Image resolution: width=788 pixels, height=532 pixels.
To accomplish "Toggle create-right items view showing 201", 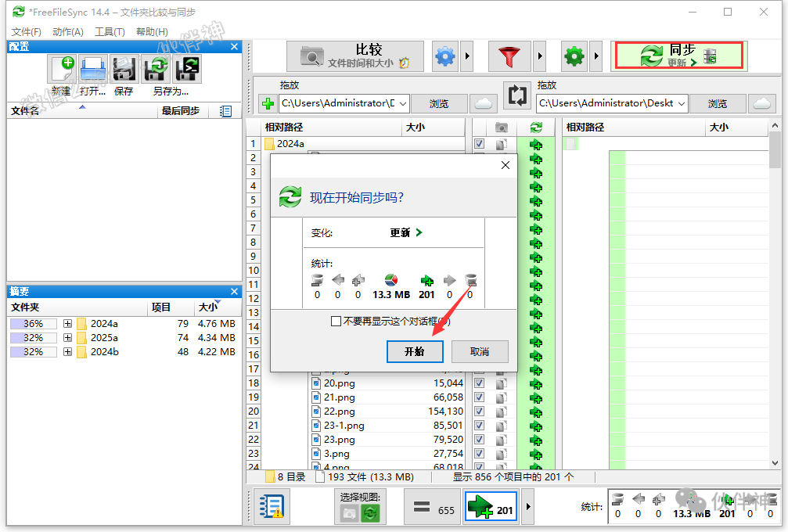I will pyautogui.click(x=491, y=508).
